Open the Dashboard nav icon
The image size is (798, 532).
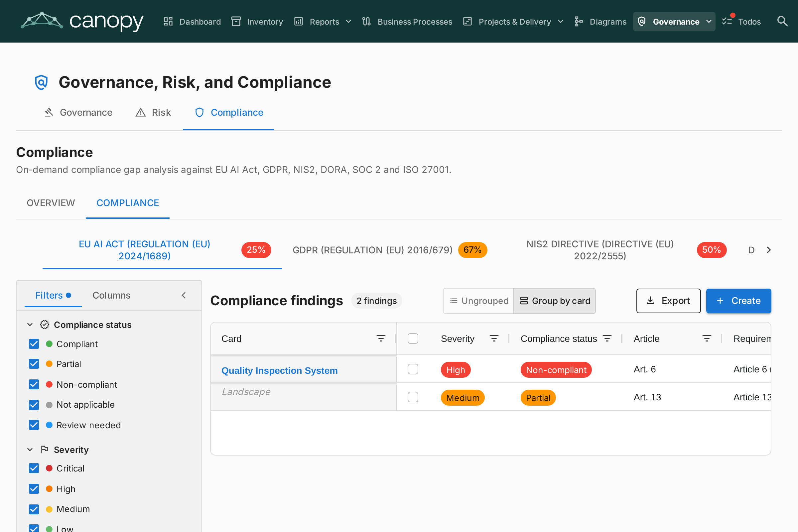click(x=168, y=22)
